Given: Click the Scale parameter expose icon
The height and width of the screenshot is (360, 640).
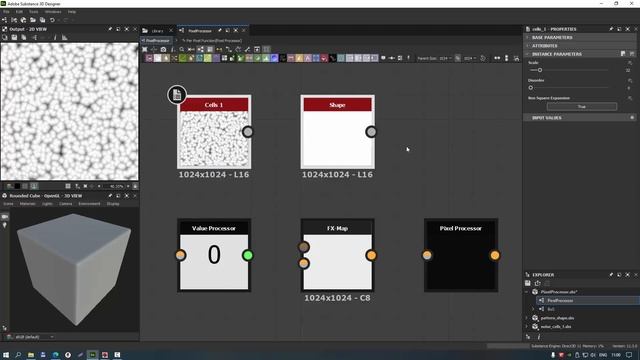Looking at the screenshot, I should click(630, 63).
